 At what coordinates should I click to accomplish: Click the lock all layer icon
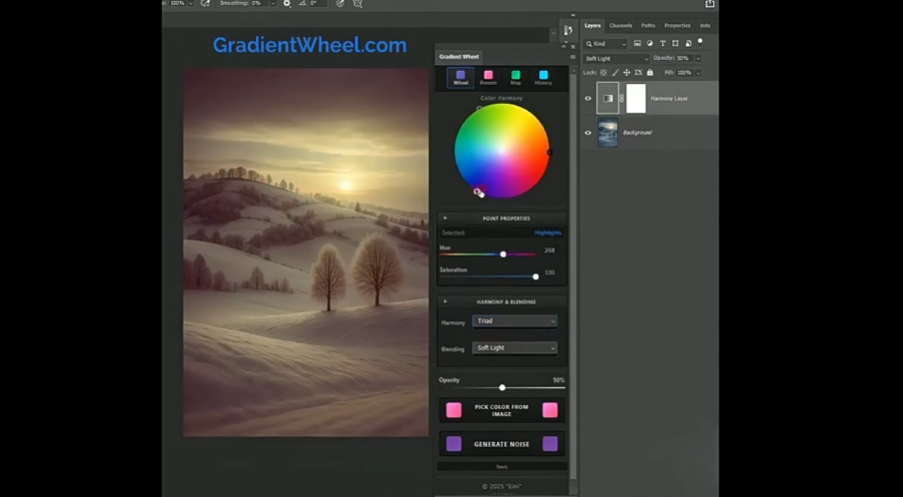point(650,73)
